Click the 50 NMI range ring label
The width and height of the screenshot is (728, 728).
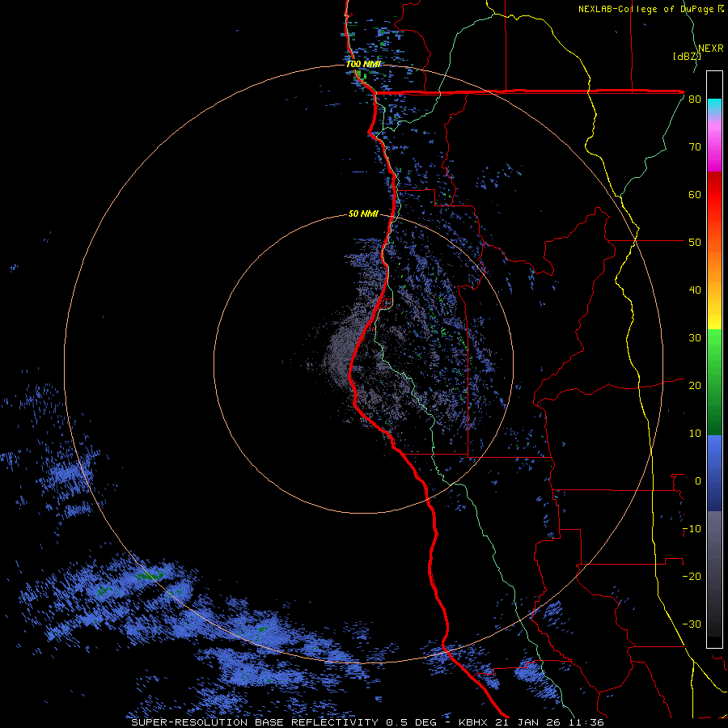click(x=363, y=214)
